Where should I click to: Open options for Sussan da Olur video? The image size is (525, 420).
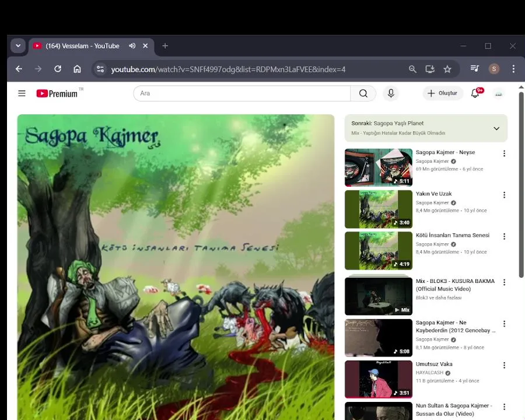pos(504,407)
